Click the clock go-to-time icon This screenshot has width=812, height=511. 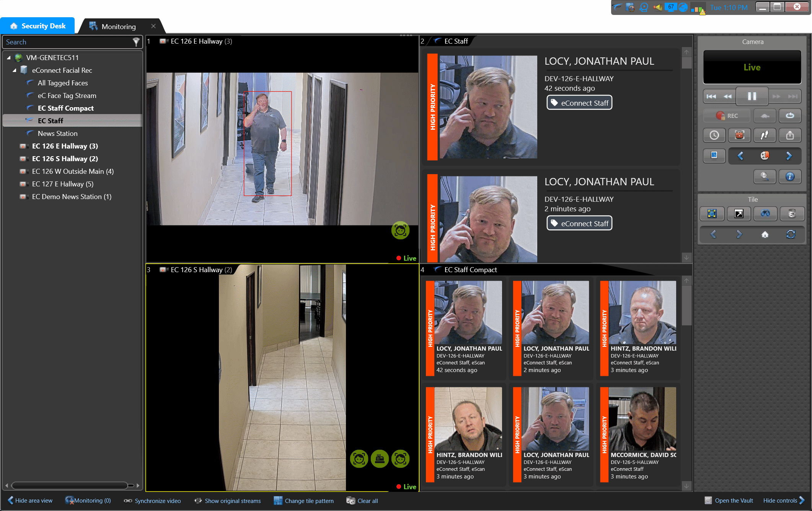(714, 135)
